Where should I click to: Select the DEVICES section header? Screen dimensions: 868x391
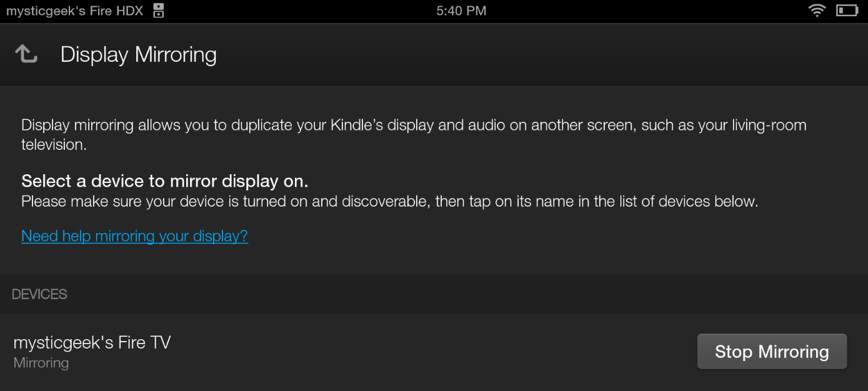click(x=39, y=294)
